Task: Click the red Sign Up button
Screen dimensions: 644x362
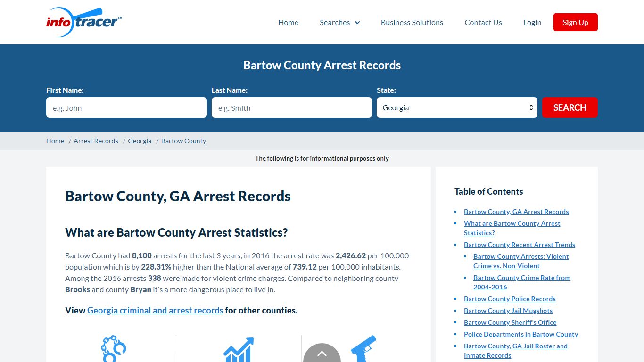Action: point(576,22)
